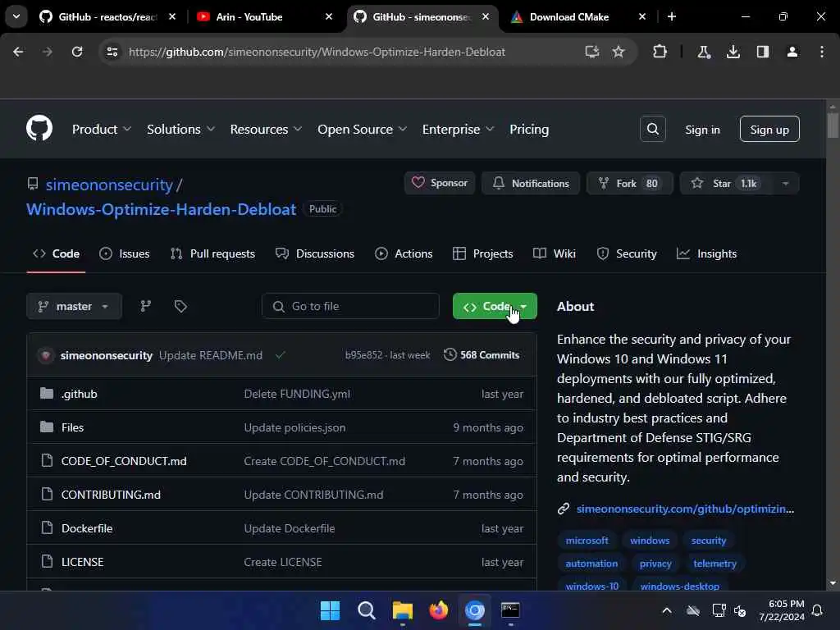840x630 pixels.
Task: Bookmark page with star icon
Action: pos(619,52)
